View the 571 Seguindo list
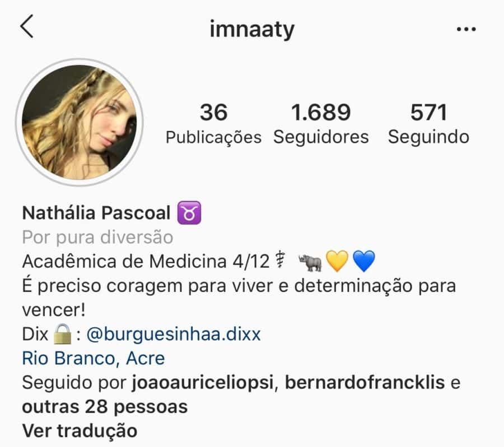 pyautogui.click(x=428, y=124)
